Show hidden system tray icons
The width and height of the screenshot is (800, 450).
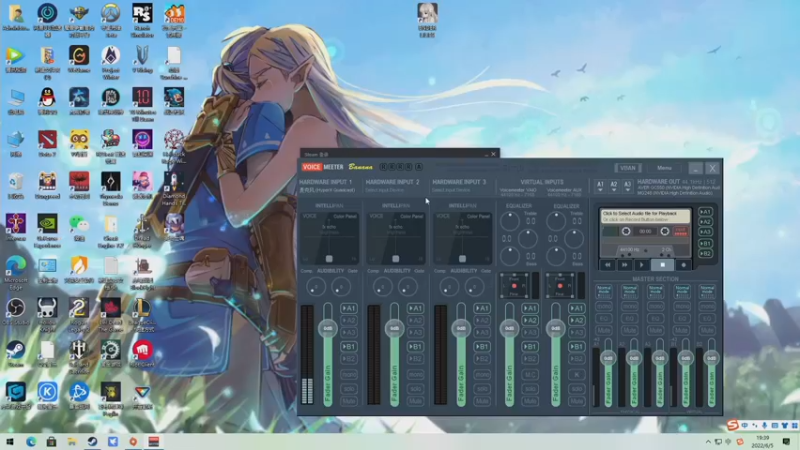coord(708,441)
